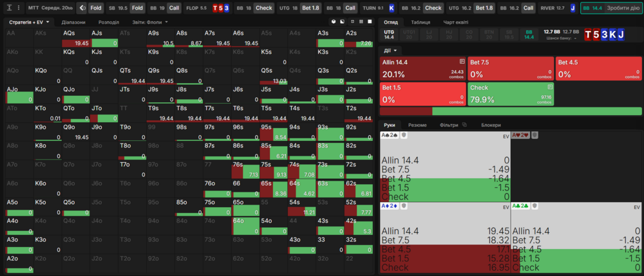Open the three-dot options menu
644x276 pixels.
(18, 8)
